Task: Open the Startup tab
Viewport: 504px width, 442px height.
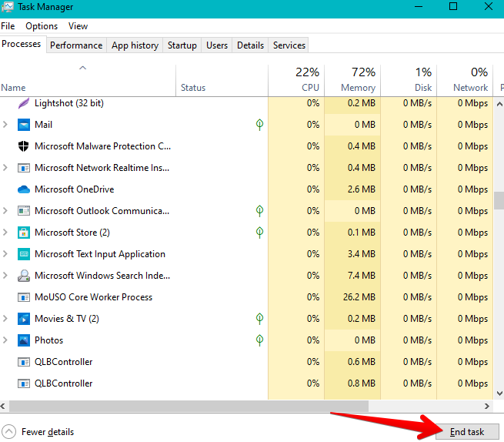Action: pyautogui.click(x=182, y=45)
